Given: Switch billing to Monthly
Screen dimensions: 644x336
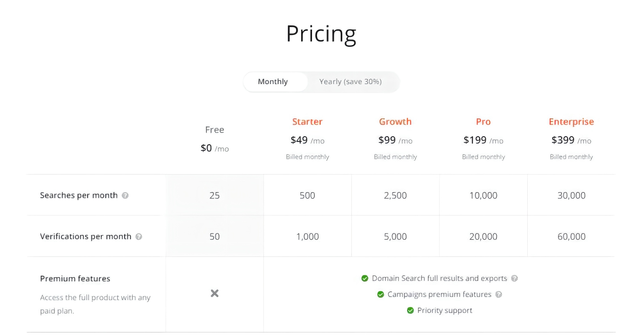Looking at the screenshot, I should click(x=273, y=82).
